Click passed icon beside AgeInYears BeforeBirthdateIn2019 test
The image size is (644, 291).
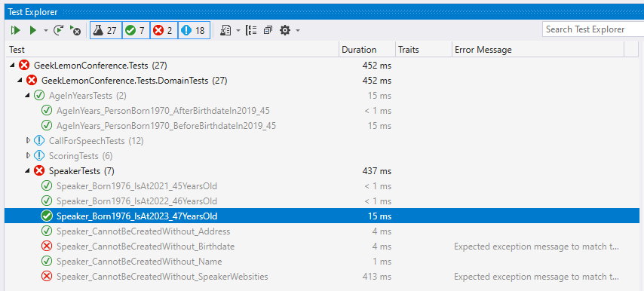47,126
